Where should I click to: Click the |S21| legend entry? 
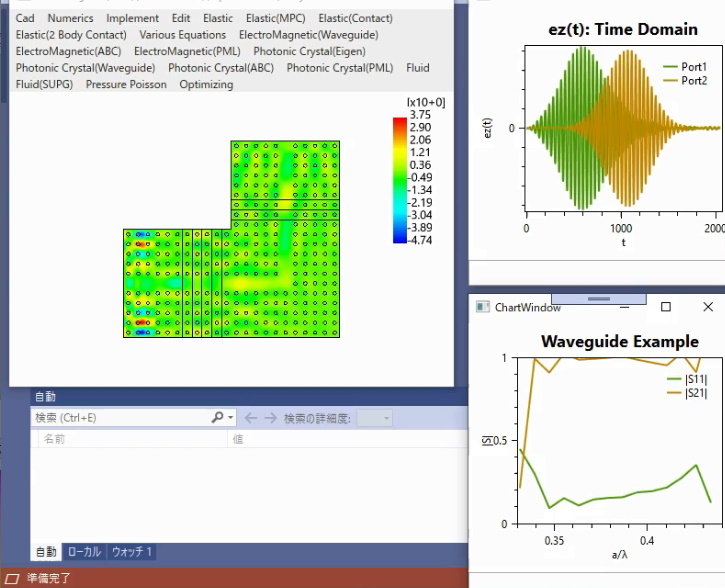[x=687, y=393]
